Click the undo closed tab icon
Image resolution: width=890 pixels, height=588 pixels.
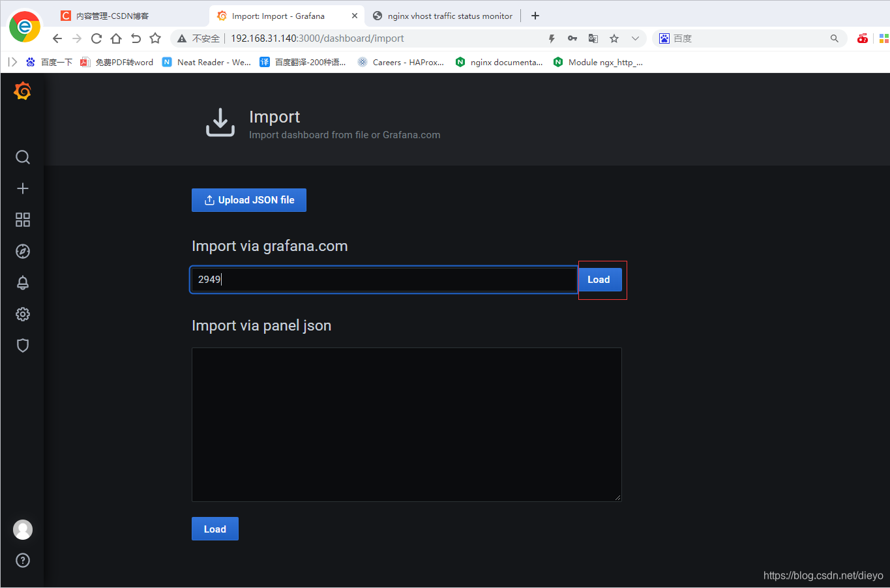136,38
